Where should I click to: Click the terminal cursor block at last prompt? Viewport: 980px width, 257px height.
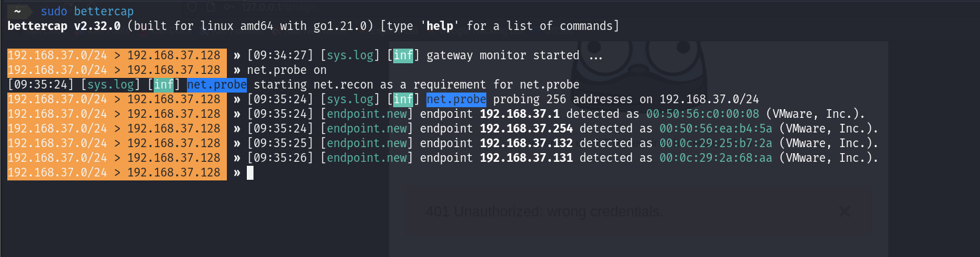[x=250, y=172]
